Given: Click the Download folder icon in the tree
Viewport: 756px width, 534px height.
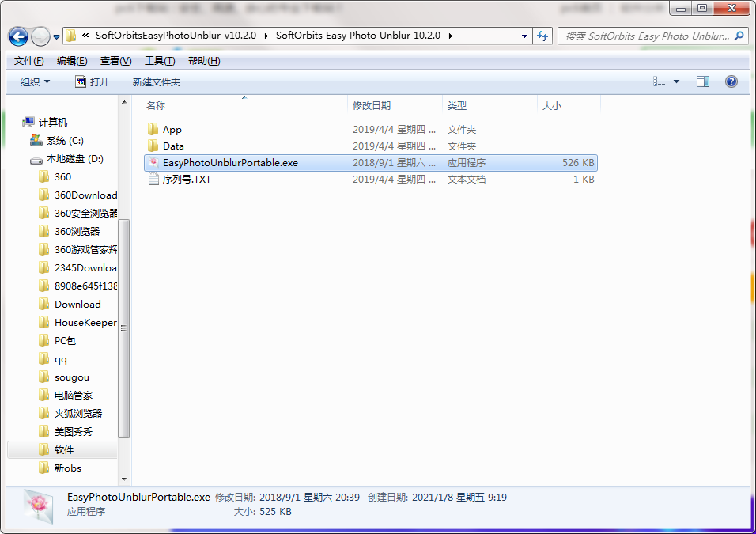Looking at the screenshot, I should [x=43, y=304].
